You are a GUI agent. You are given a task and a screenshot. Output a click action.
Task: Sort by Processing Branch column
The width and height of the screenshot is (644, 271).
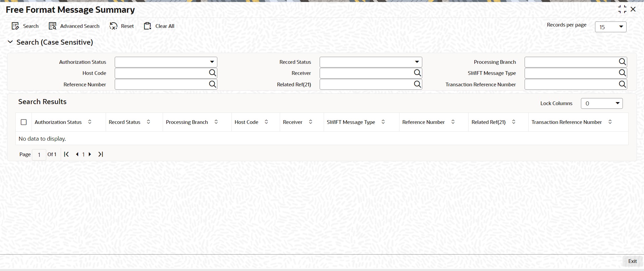pyautogui.click(x=216, y=122)
